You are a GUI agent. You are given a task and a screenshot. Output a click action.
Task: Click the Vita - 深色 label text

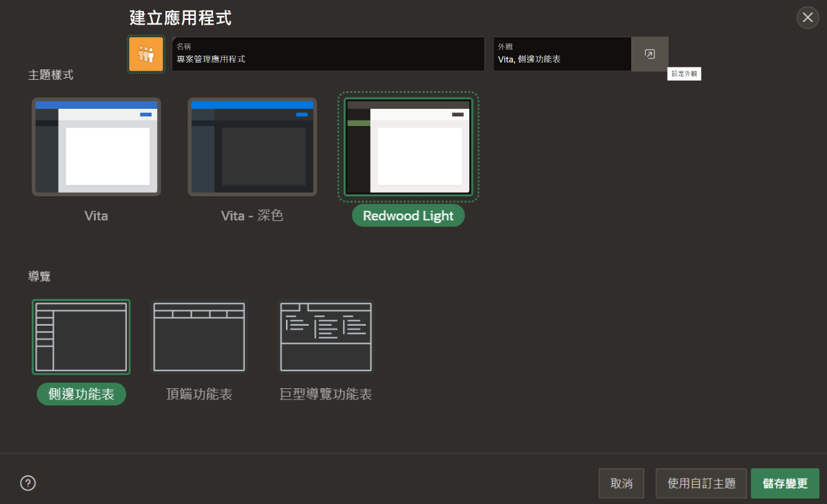click(x=252, y=216)
